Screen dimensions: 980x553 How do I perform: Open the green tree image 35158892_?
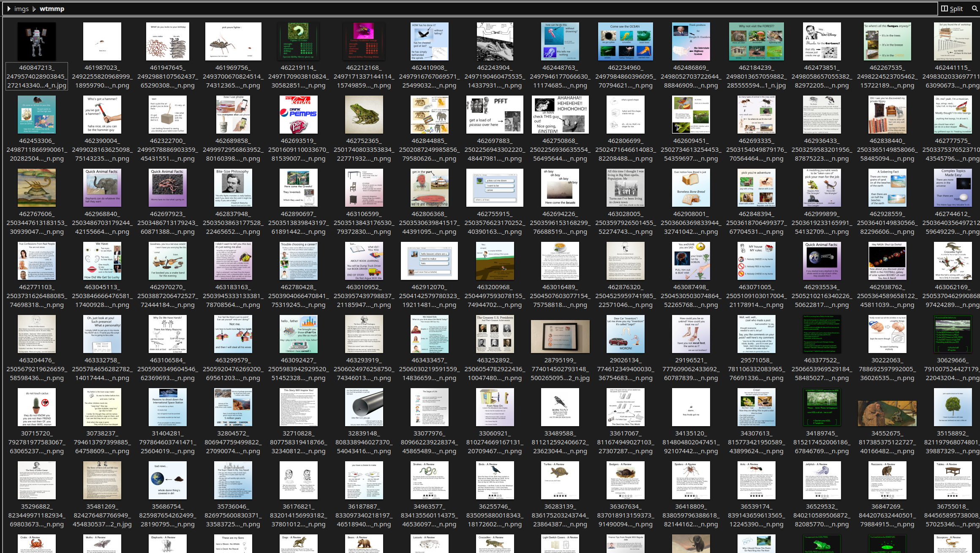[x=953, y=407]
